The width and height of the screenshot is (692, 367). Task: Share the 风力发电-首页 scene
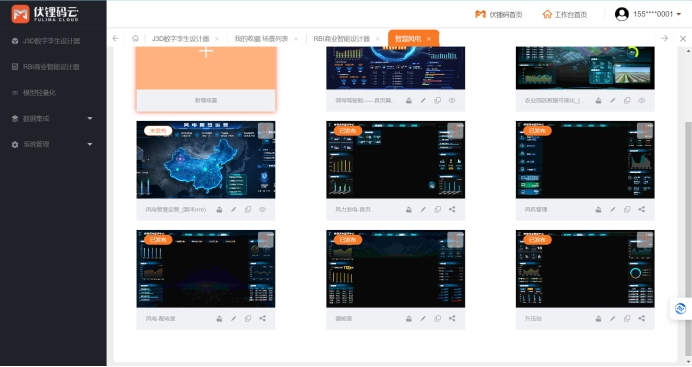[x=452, y=210]
